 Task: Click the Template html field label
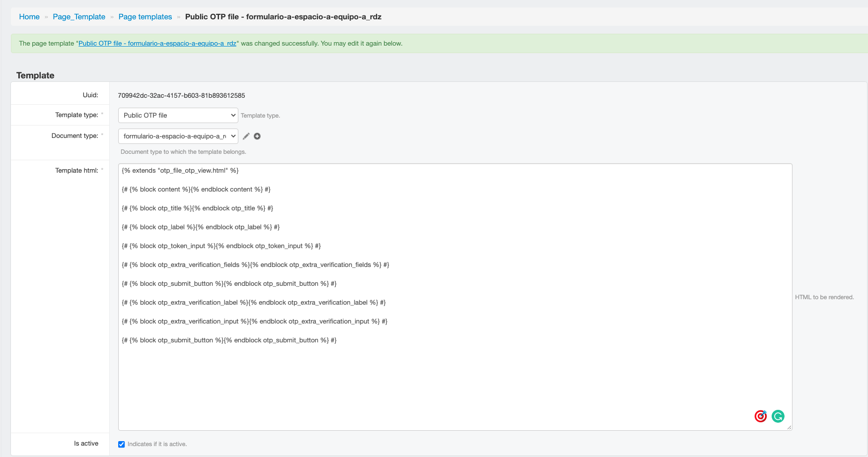point(76,171)
